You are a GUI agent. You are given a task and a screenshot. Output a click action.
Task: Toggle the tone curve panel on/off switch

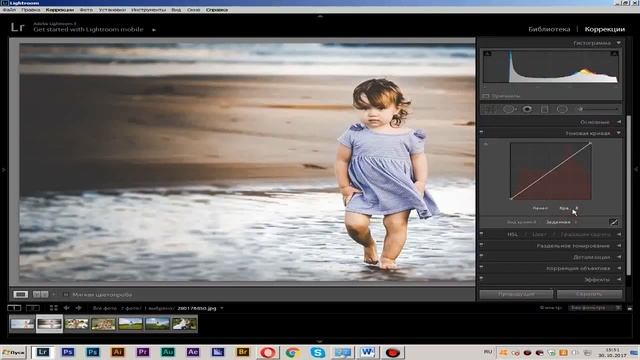(x=482, y=132)
